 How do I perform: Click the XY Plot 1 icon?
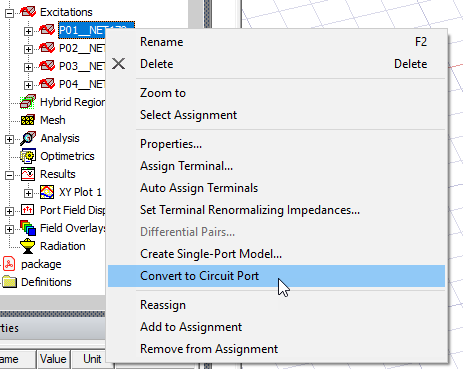[x=47, y=192]
